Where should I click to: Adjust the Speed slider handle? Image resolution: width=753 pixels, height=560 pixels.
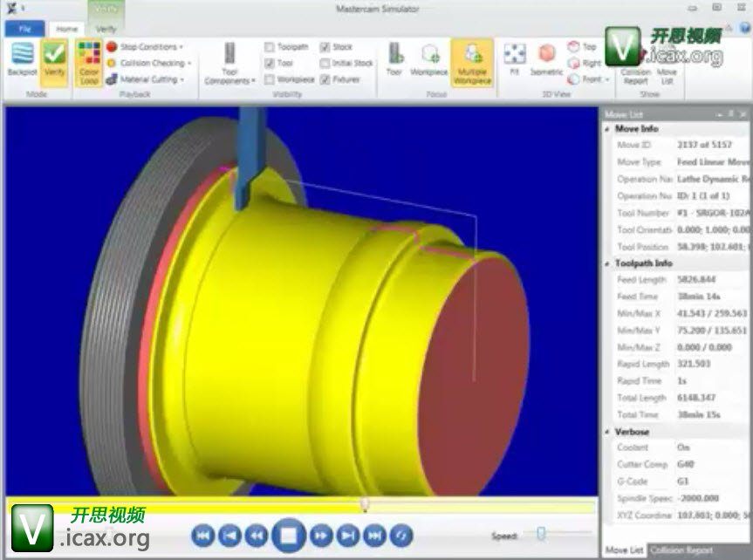[541, 534]
